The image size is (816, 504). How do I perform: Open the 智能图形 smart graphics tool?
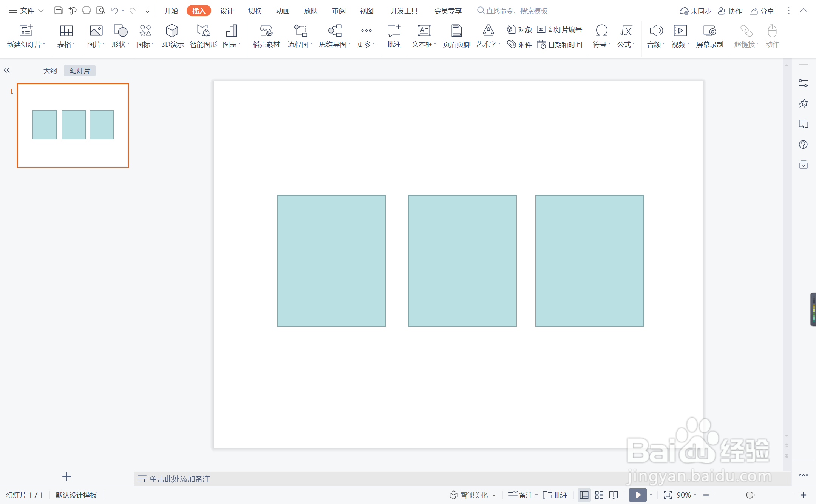(203, 36)
